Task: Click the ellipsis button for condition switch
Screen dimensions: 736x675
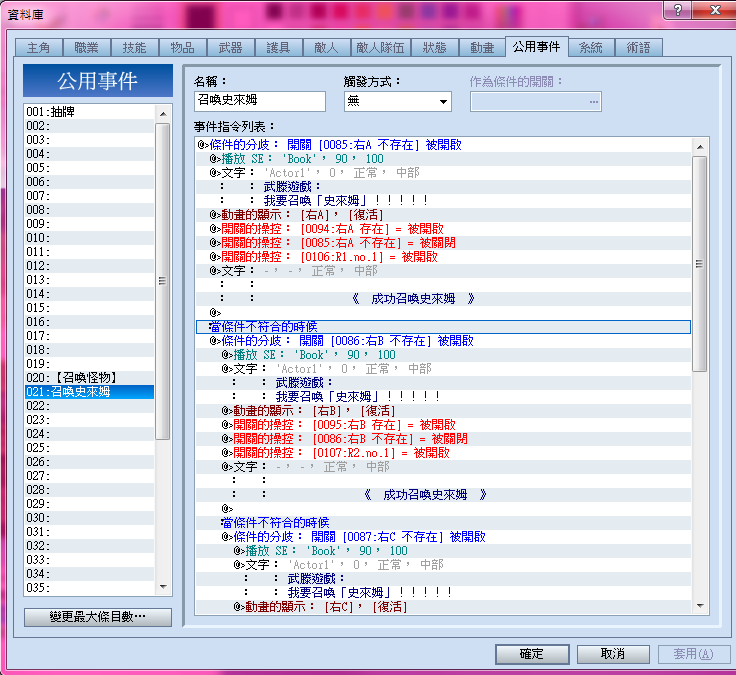Action: coord(594,101)
